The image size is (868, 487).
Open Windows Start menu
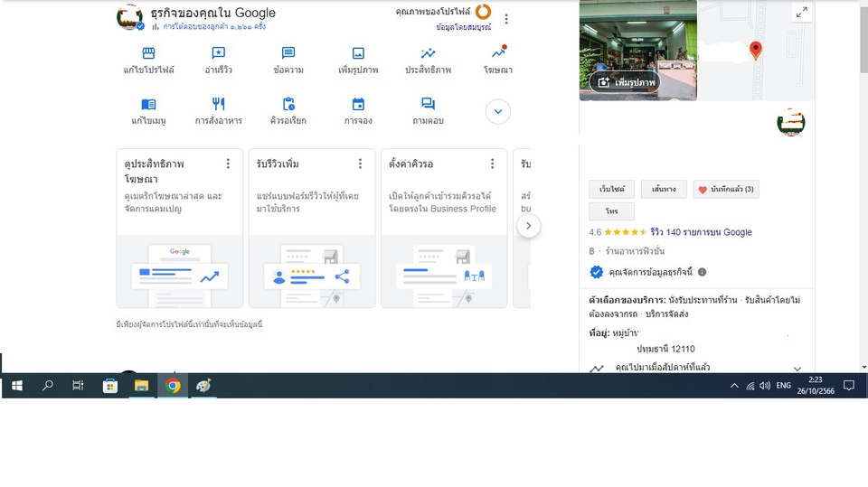click(x=16, y=386)
